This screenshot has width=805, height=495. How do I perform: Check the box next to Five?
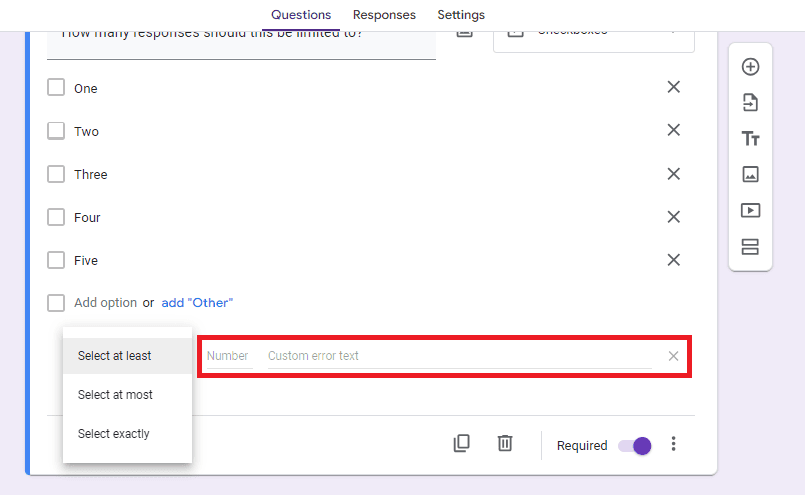(x=56, y=260)
